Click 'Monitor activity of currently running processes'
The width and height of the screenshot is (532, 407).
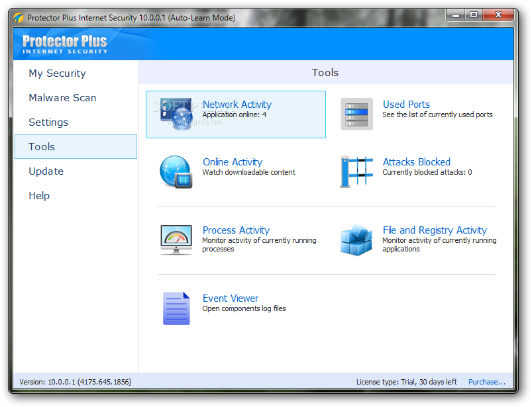point(259,245)
